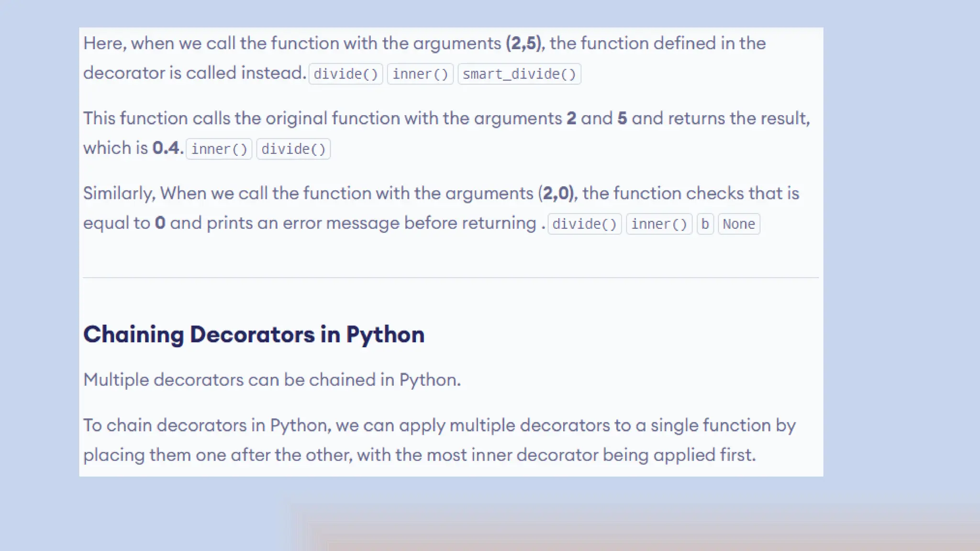Screen dimensions: 980x551
Task: Click the bold 0 in 'equal to 0'
Action: click(160, 223)
